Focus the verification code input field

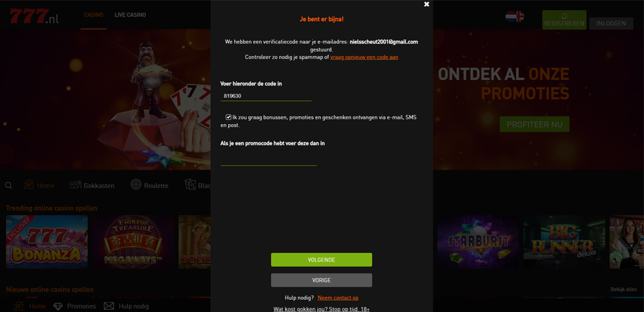coord(266,96)
